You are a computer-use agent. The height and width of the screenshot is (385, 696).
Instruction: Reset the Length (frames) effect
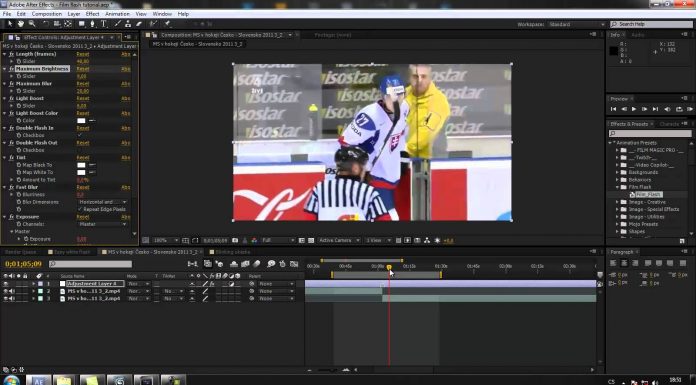click(83, 54)
